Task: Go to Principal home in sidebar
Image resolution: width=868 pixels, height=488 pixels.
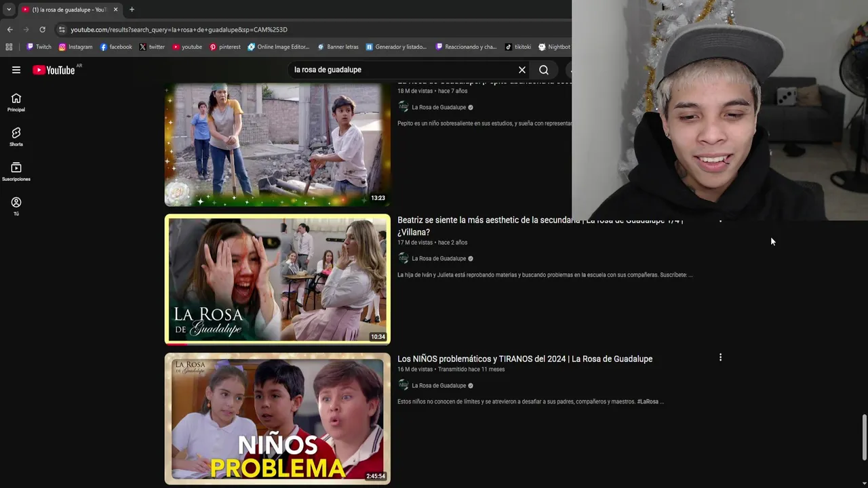Action: (16, 102)
